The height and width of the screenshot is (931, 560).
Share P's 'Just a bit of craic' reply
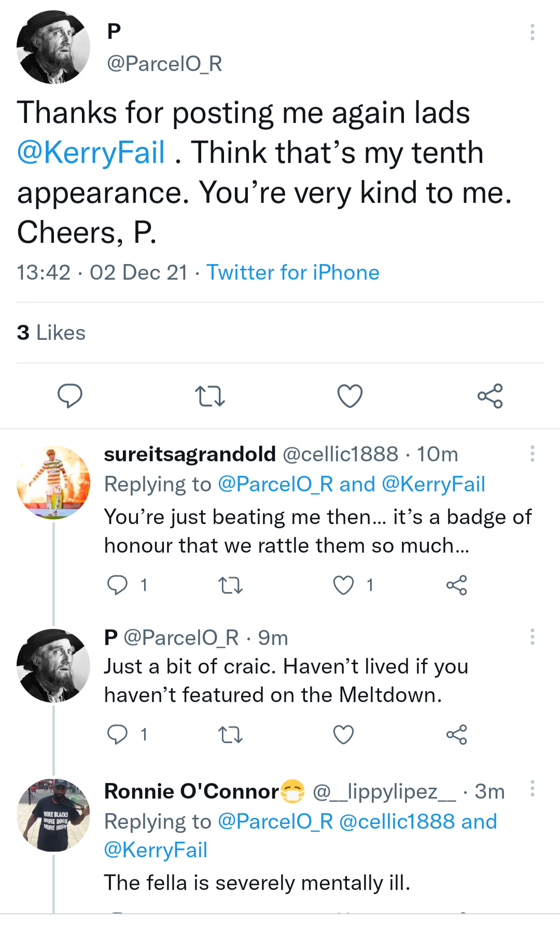pyautogui.click(x=456, y=734)
